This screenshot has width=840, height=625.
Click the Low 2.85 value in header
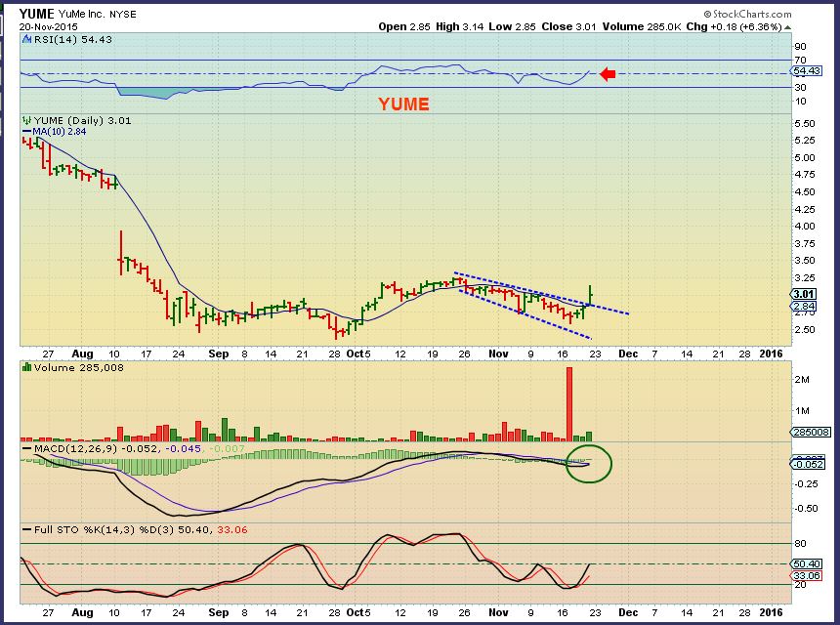tap(512, 26)
